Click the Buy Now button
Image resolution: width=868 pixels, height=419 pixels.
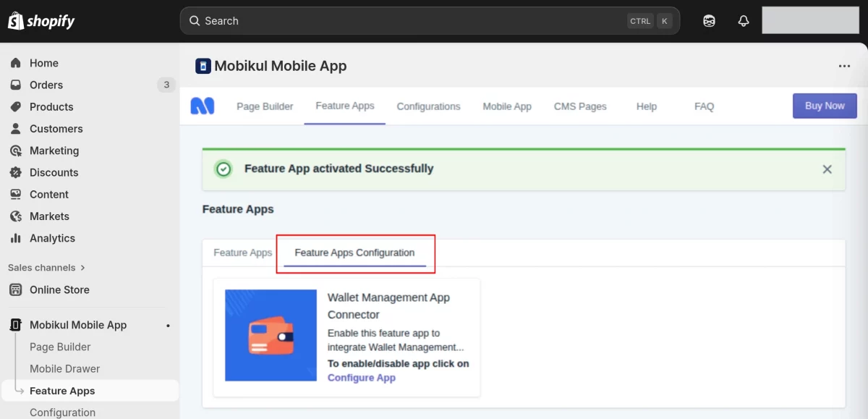point(825,106)
